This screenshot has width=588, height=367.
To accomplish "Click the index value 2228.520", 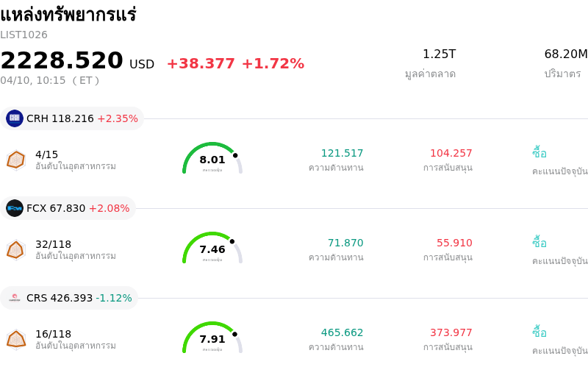I will point(62,61).
